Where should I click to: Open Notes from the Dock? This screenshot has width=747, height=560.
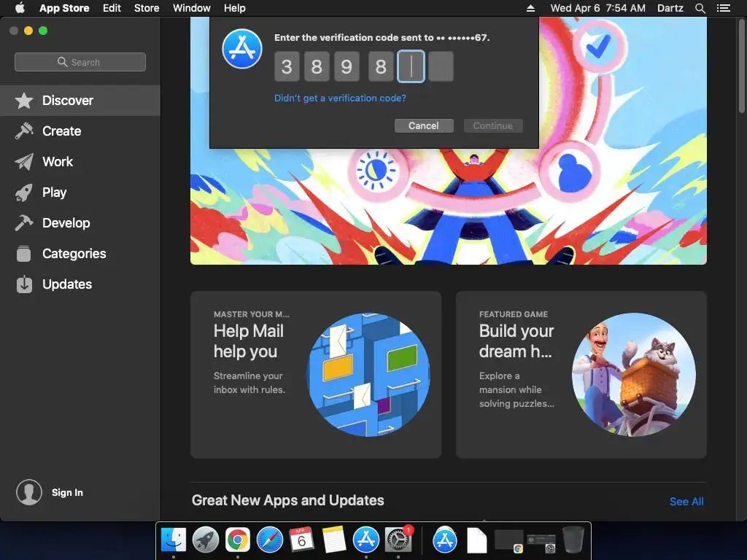[334, 540]
